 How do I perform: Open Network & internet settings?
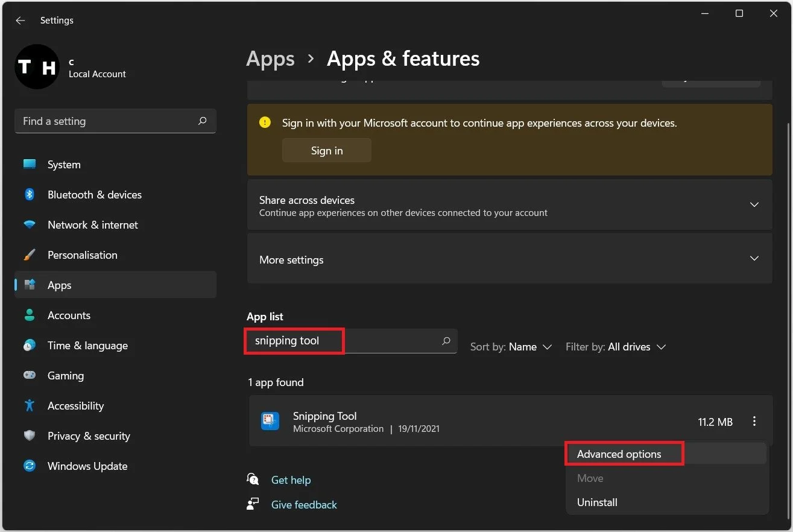pyautogui.click(x=29, y=224)
